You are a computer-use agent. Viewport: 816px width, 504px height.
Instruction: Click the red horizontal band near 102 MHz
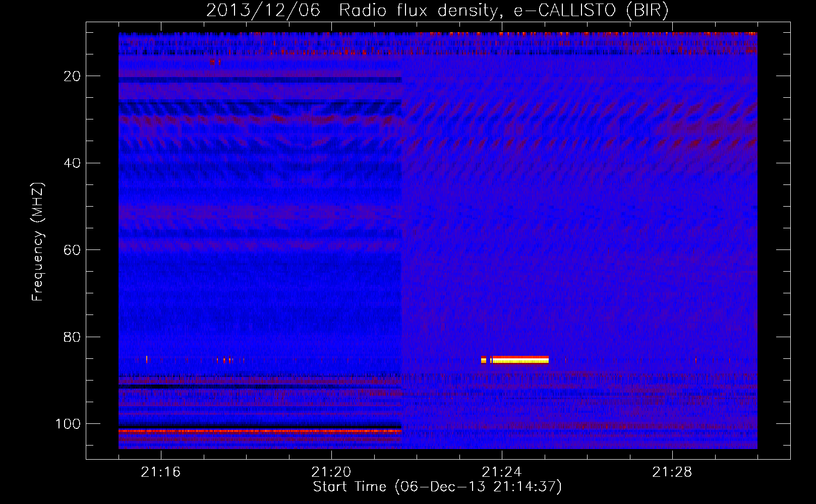click(x=260, y=431)
